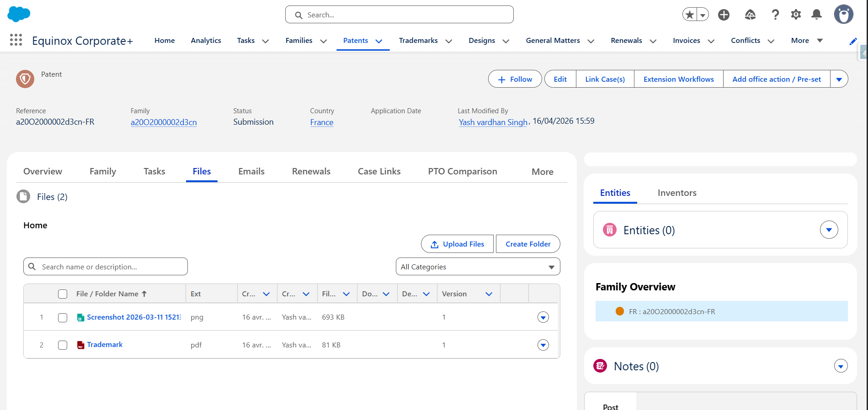868x410 pixels.
Task: Open the notifications bell
Action: (x=816, y=15)
